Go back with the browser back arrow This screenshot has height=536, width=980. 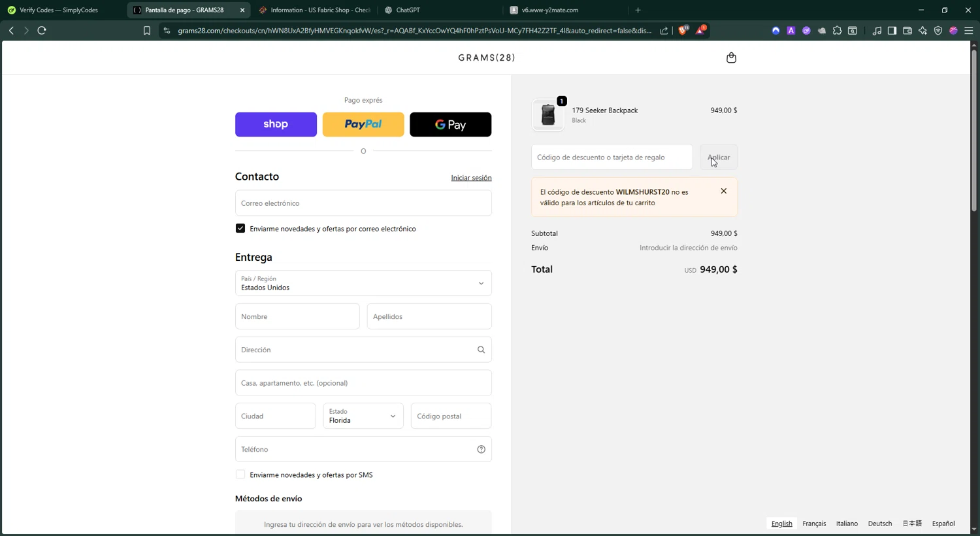[11, 31]
